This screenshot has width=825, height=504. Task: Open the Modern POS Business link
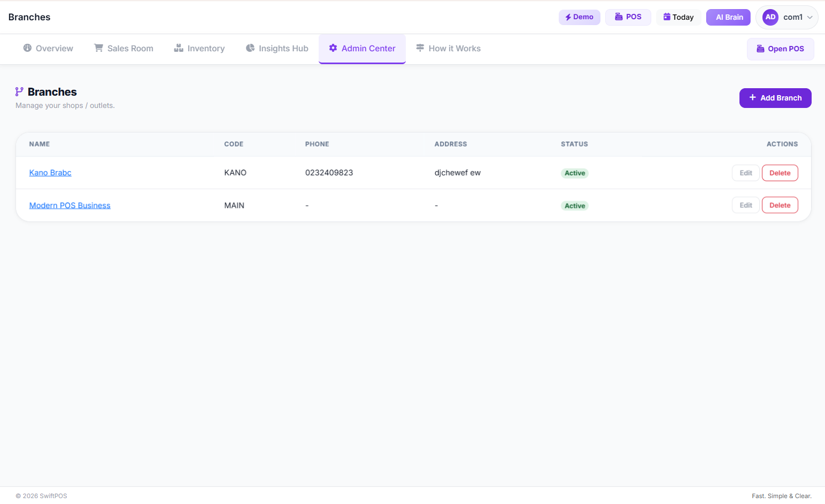(x=70, y=205)
